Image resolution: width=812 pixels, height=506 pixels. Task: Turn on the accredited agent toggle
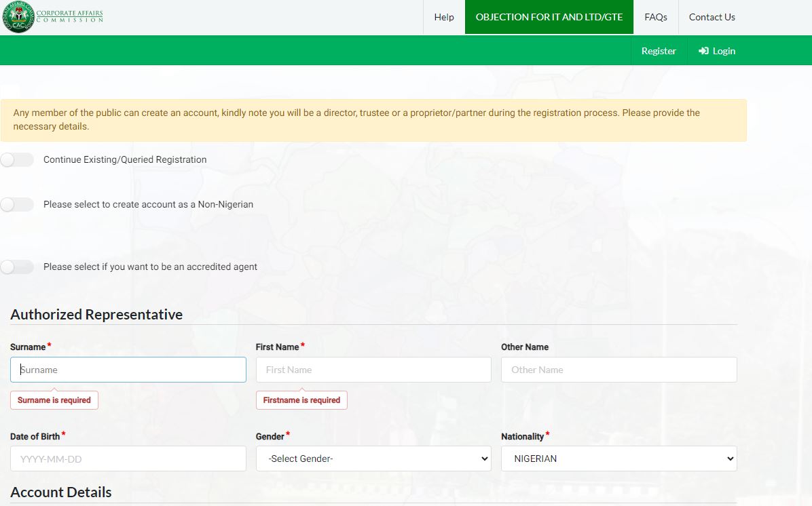pyautogui.click(x=18, y=267)
